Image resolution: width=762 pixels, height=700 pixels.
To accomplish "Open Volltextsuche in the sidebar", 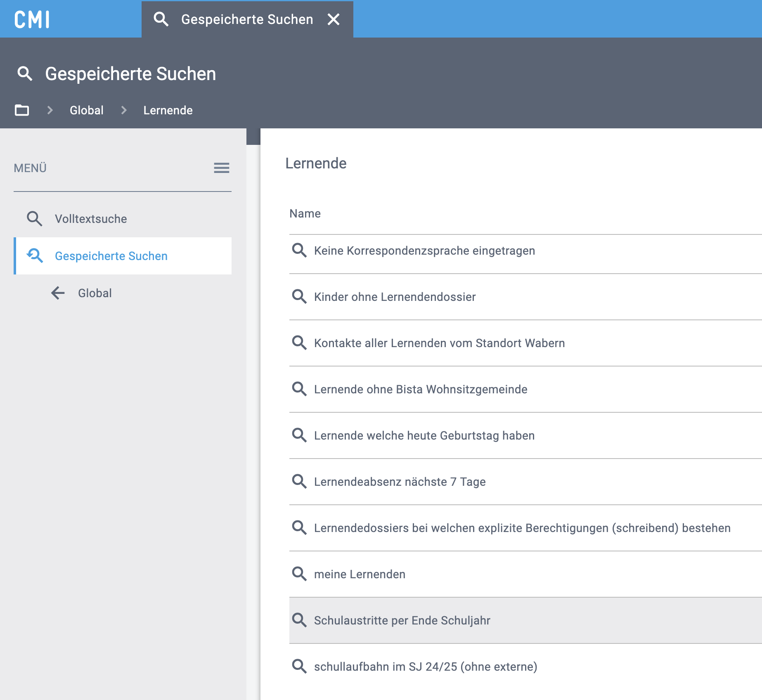I will tap(91, 219).
